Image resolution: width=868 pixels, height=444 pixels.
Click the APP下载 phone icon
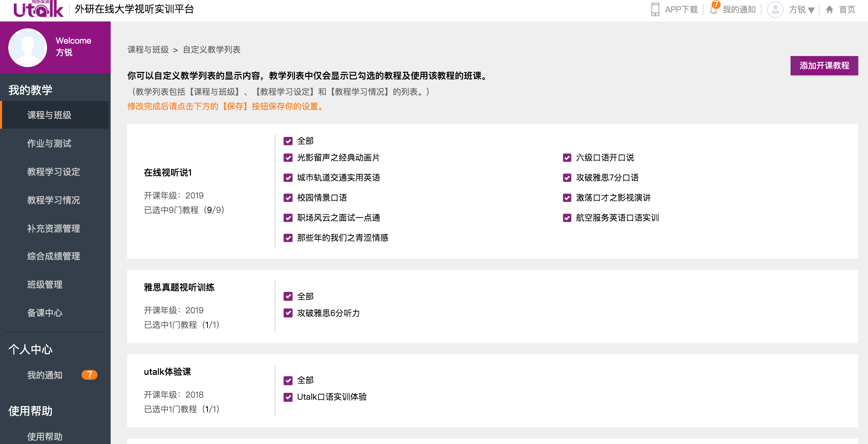click(x=655, y=9)
